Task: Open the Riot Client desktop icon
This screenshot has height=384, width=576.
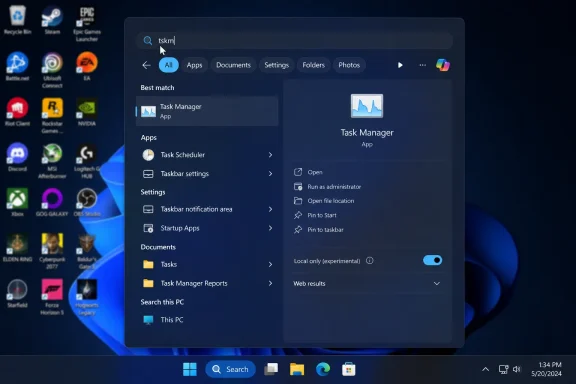Action: [17, 112]
